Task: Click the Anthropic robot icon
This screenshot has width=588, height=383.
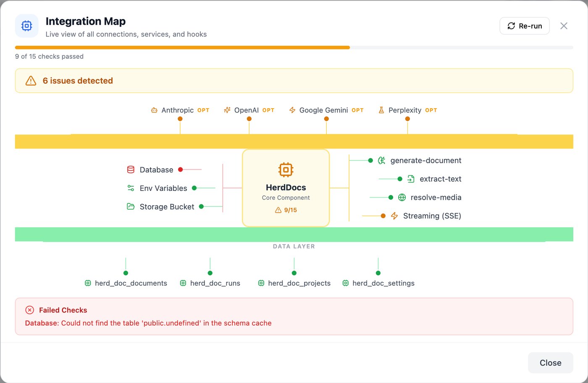Action: tap(154, 110)
